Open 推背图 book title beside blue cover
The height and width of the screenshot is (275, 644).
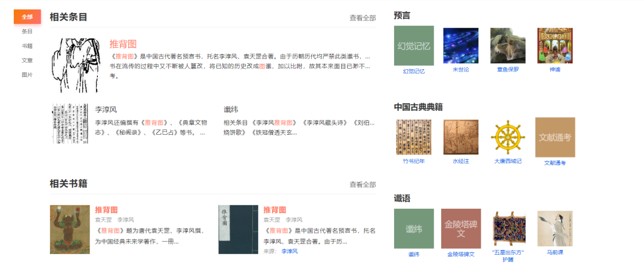275,209
